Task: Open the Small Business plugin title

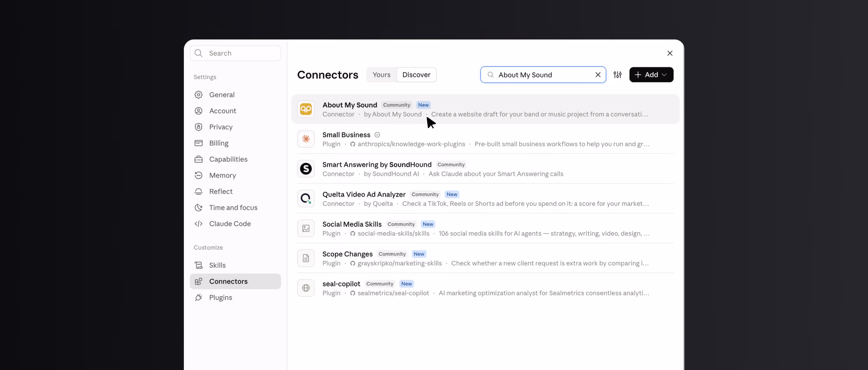Action: [346, 135]
